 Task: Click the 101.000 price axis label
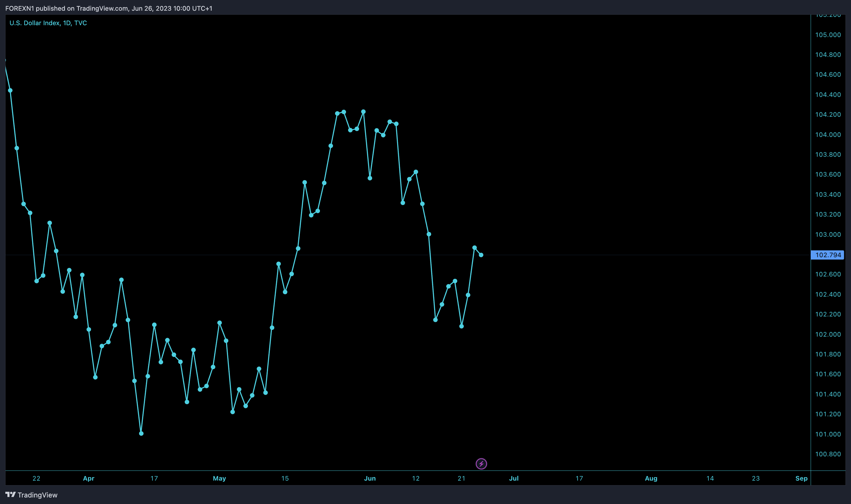tap(828, 434)
